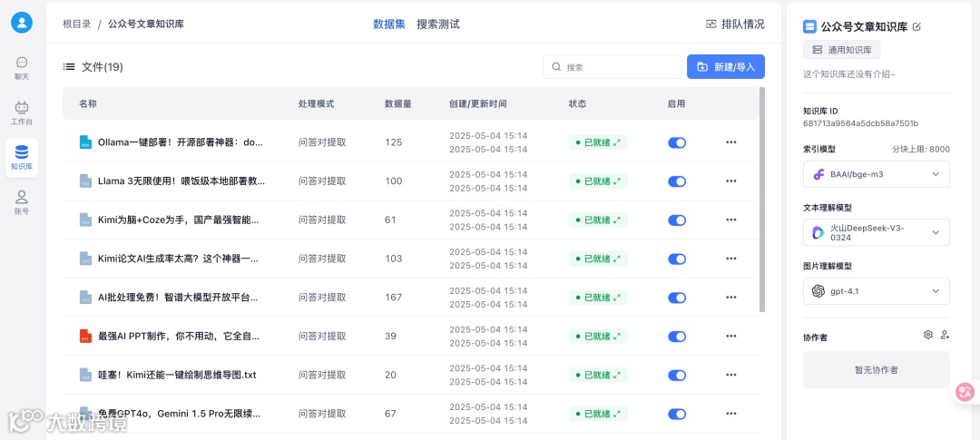Go to 工作台 workbench sidebar icon
Screen dimensions: 980x440
(22, 112)
